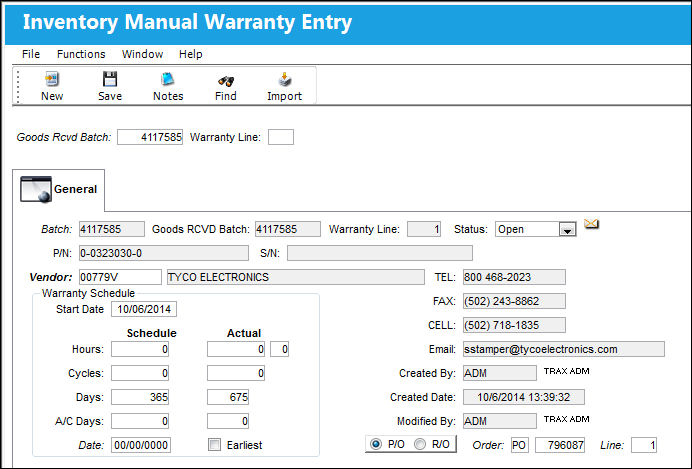Open the Window menu
Viewport: 692px width, 469px height.
(x=143, y=54)
